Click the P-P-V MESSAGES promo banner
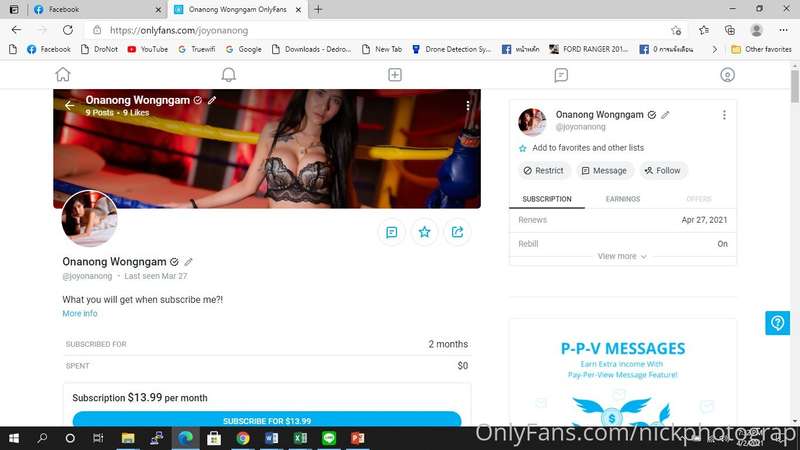Screen dimensions: 800x450 [x=622, y=372]
